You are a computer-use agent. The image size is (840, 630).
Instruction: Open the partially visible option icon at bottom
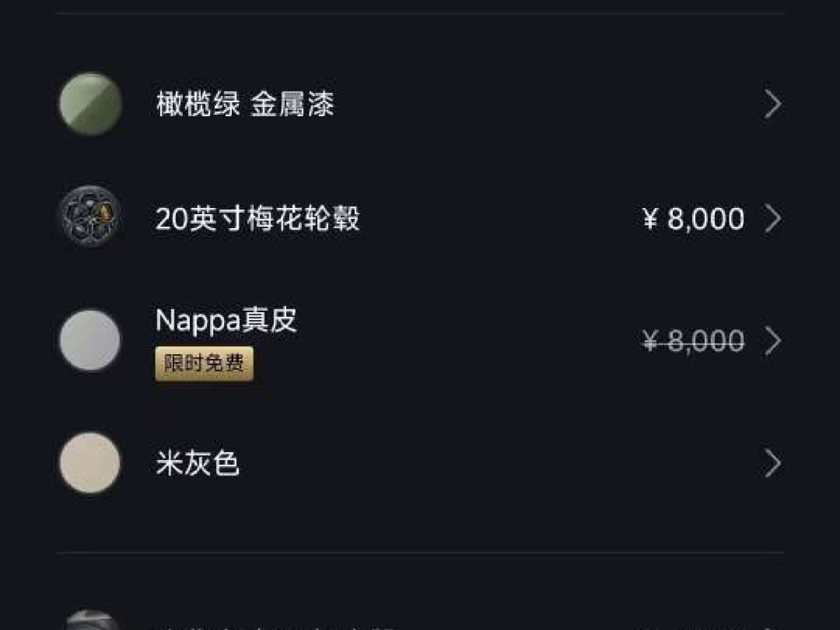click(x=90, y=622)
